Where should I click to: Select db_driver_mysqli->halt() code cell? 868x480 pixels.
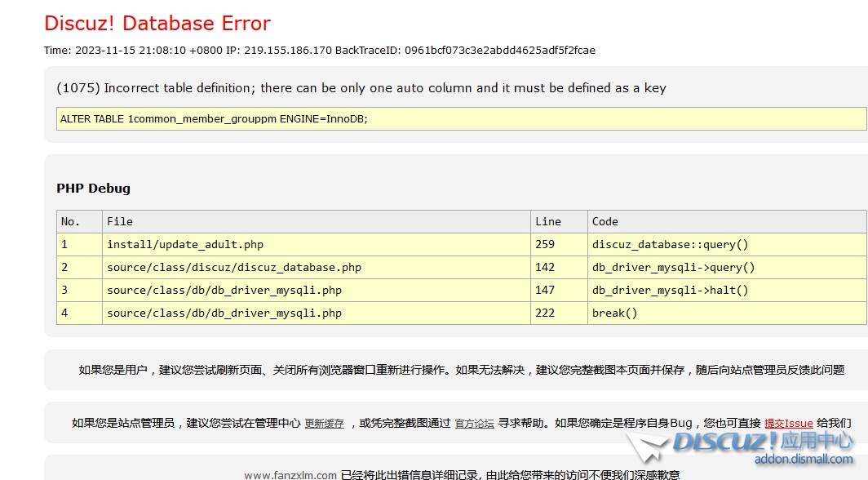[728, 290]
